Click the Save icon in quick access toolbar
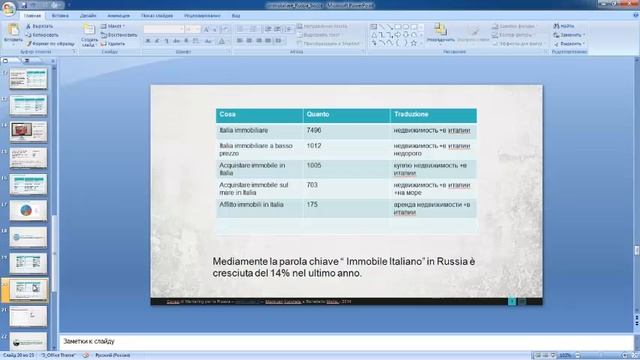Viewport: 640px width, 360px height. click(x=24, y=5)
